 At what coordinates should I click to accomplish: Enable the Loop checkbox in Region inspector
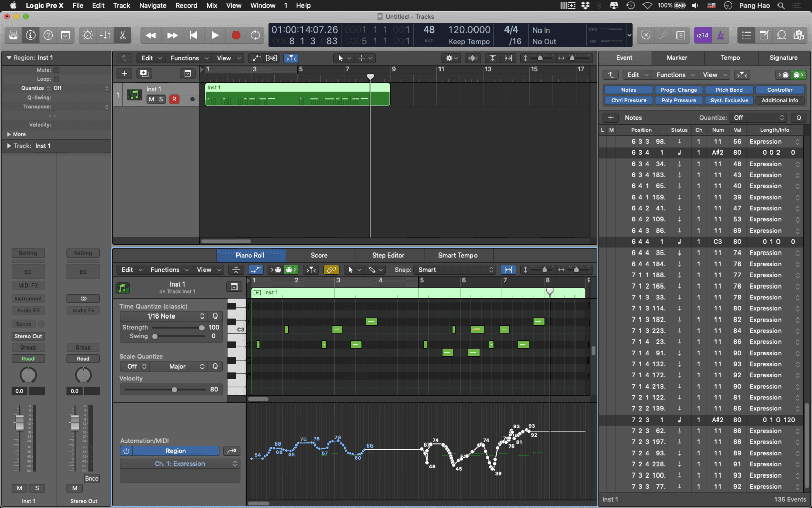click(x=56, y=79)
